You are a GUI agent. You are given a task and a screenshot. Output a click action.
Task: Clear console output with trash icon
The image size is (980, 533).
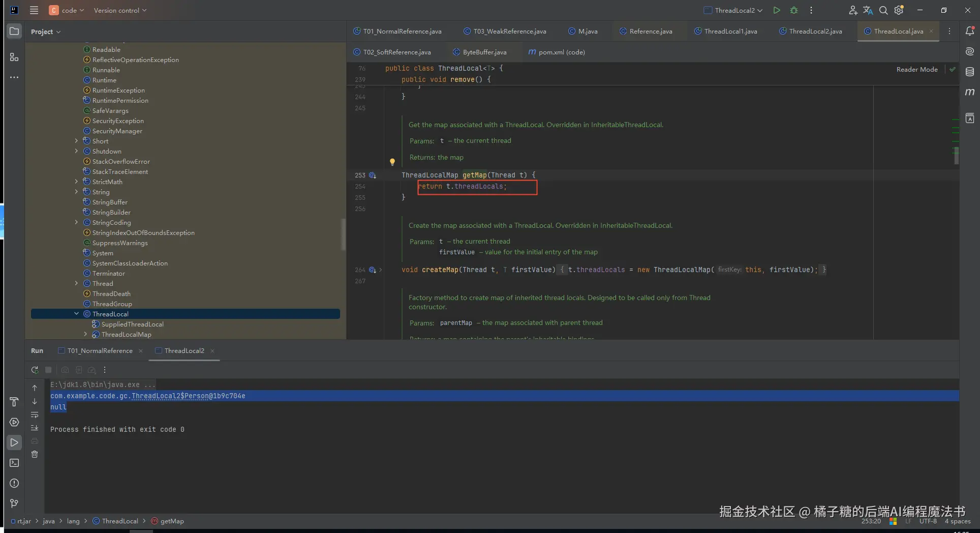tap(35, 454)
